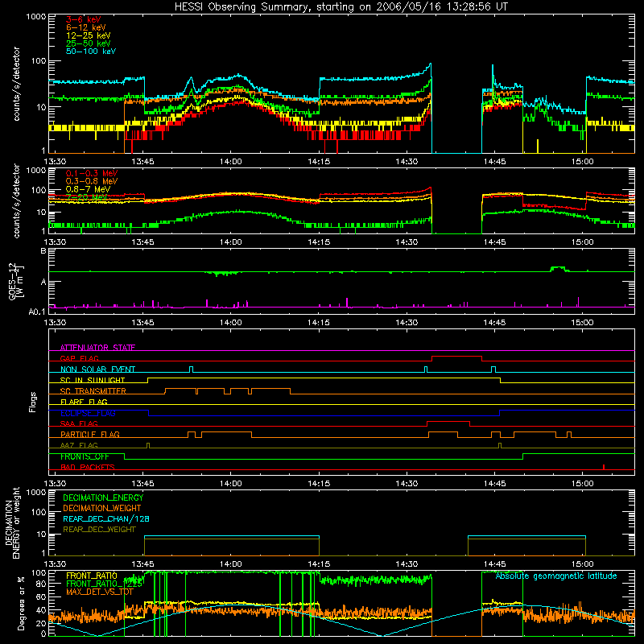Click the 13:45 tick under the decimation plot

142,564
